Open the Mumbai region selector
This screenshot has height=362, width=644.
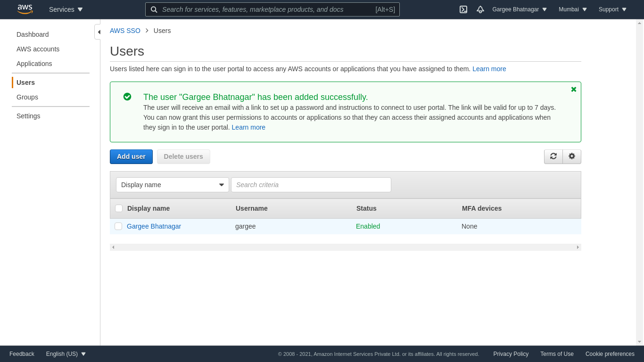573,9
